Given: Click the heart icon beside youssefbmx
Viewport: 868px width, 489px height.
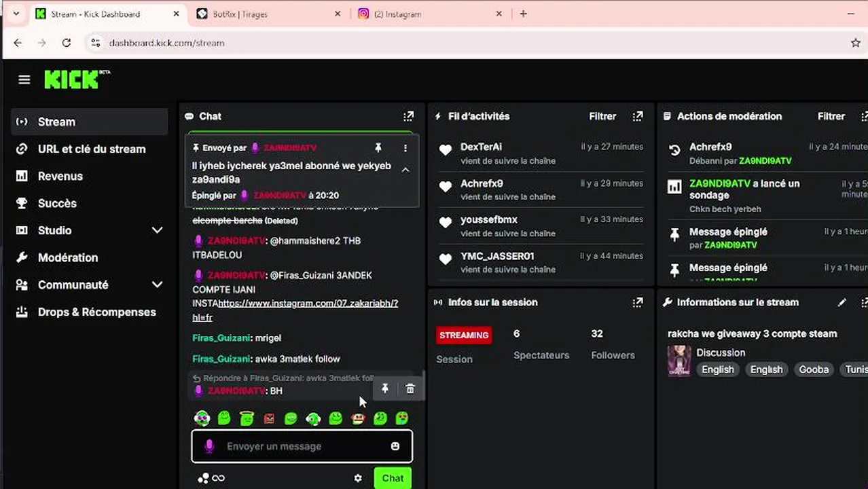Looking at the screenshot, I should coord(446,223).
